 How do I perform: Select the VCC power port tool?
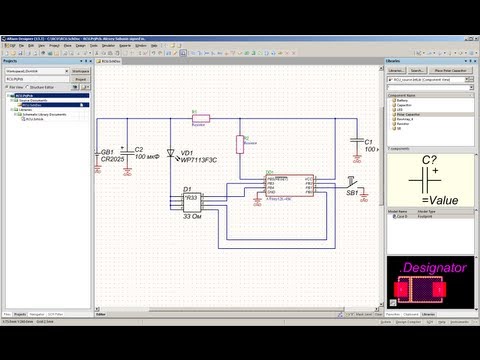click(233, 53)
